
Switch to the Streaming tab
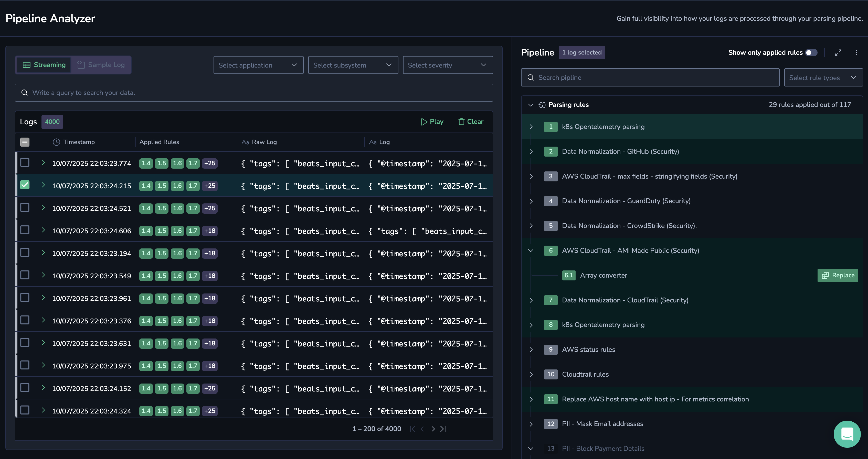point(44,65)
